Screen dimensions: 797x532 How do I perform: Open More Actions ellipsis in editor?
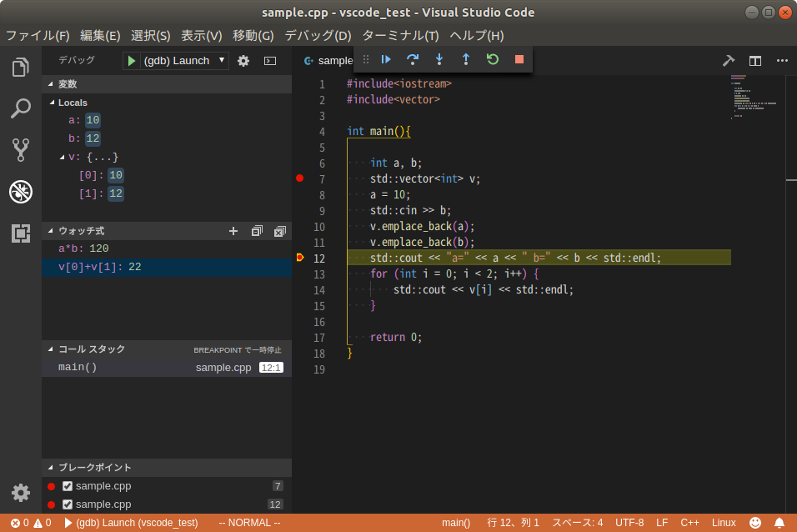(782, 61)
